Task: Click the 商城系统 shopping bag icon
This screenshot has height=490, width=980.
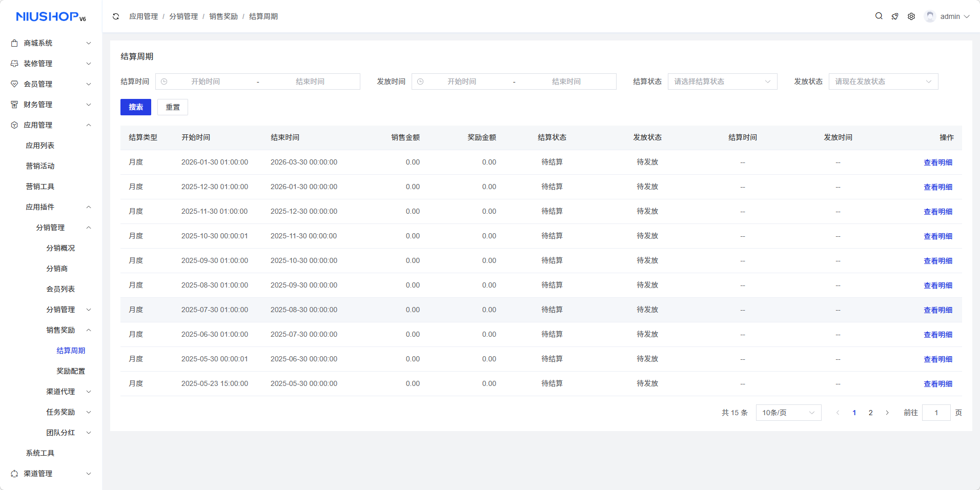Action: (x=14, y=43)
